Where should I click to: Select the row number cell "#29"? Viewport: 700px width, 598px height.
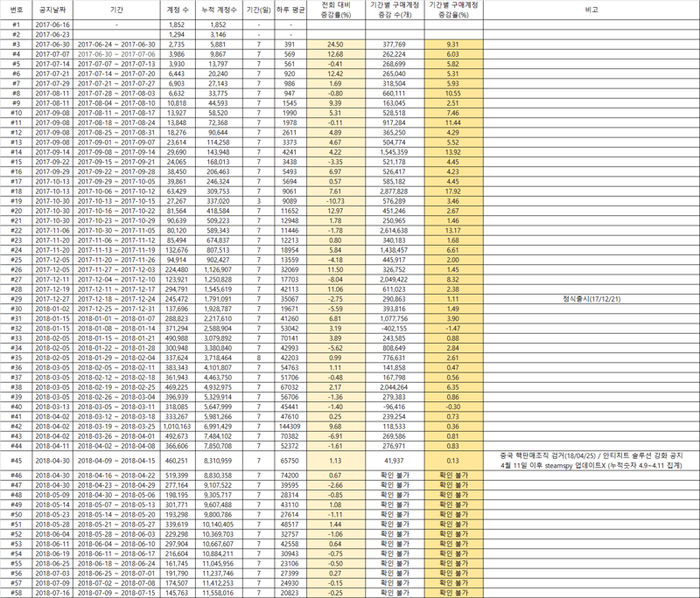[16, 299]
